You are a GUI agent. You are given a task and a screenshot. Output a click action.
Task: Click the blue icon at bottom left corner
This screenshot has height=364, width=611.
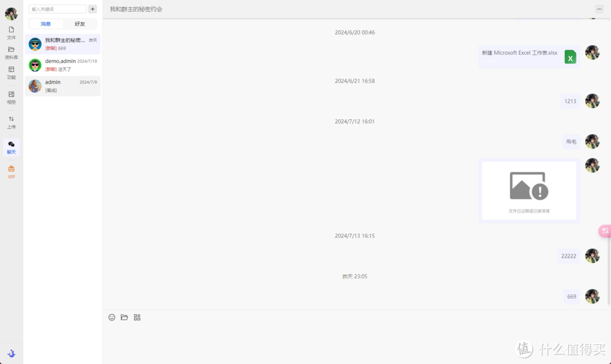tap(11, 353)
